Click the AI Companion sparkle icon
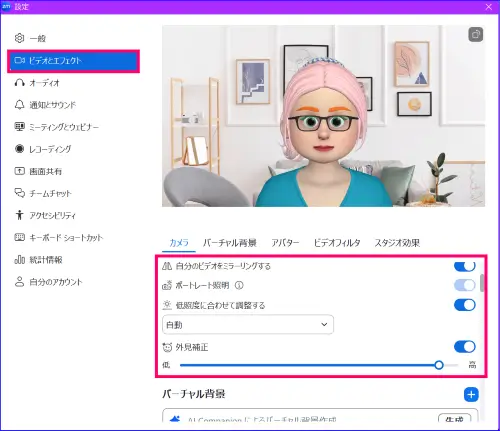 [175, 419]
